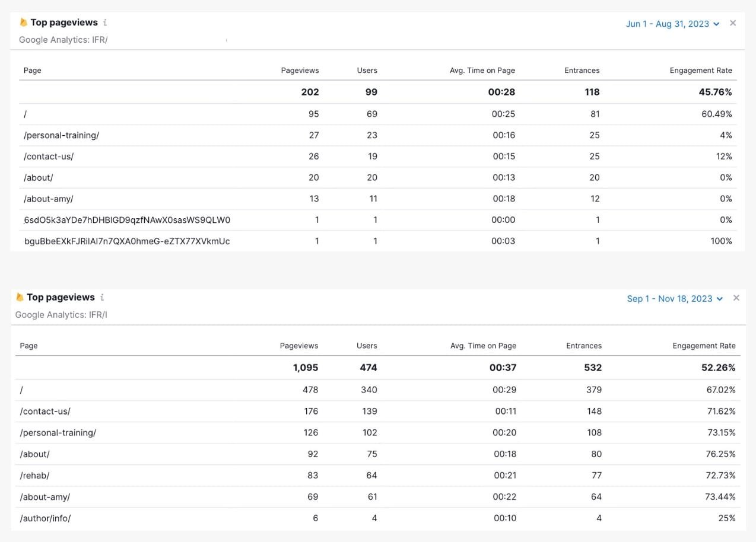Viewport: 756px width, 542px height.
Task: Sort by Engagement Rate in the Sep–Nov table
Action: pyautogui.click(x=704, y=346)
